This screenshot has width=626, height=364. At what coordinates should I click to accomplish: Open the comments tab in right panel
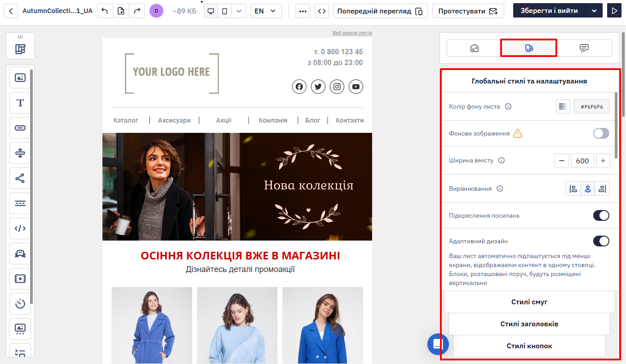point(584,48)
